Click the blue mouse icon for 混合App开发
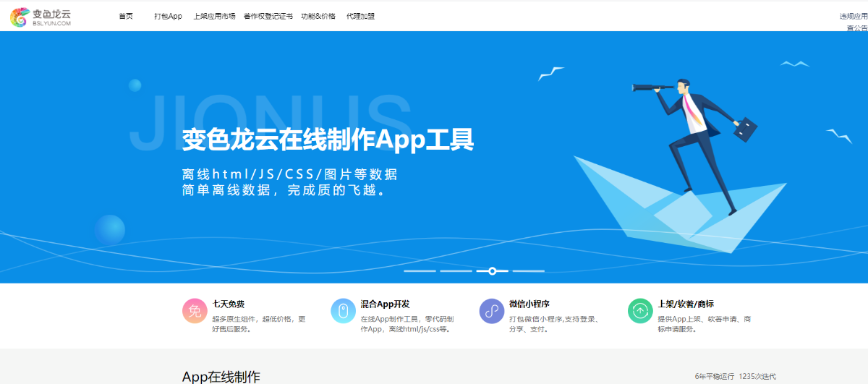Image resolution: width=868 pixels, height=384 pixels. pos(343,311)
